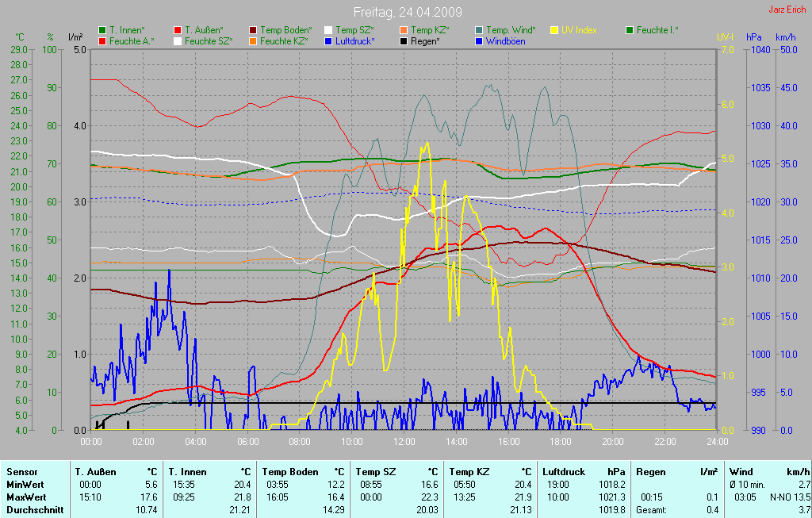
Task: Click the green T. Innen legend swatch
Action: (x=102, y=30)
